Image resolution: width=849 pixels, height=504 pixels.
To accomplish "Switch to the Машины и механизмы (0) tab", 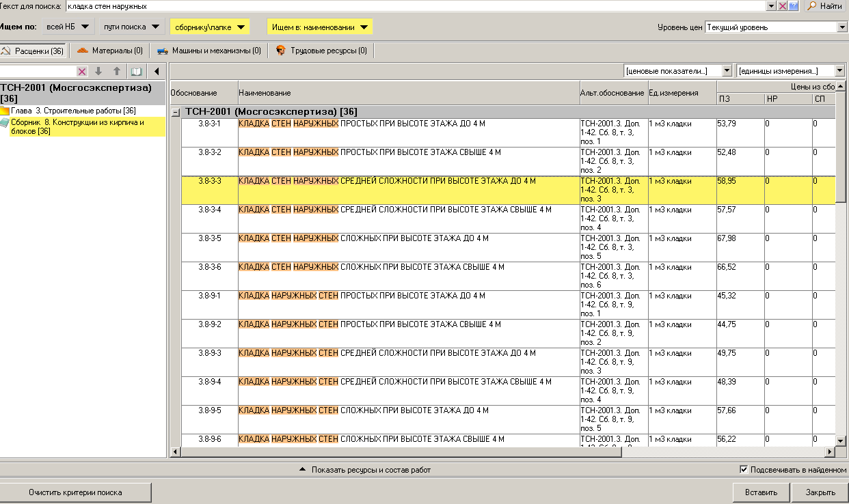I will (208, 51).
